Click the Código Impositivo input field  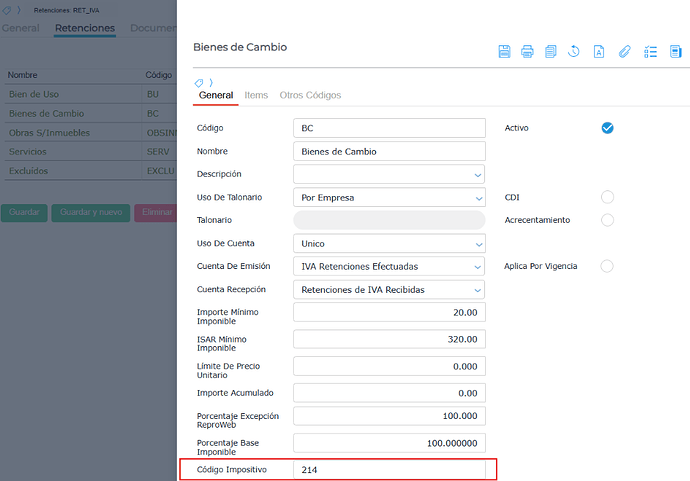point(389,469)
